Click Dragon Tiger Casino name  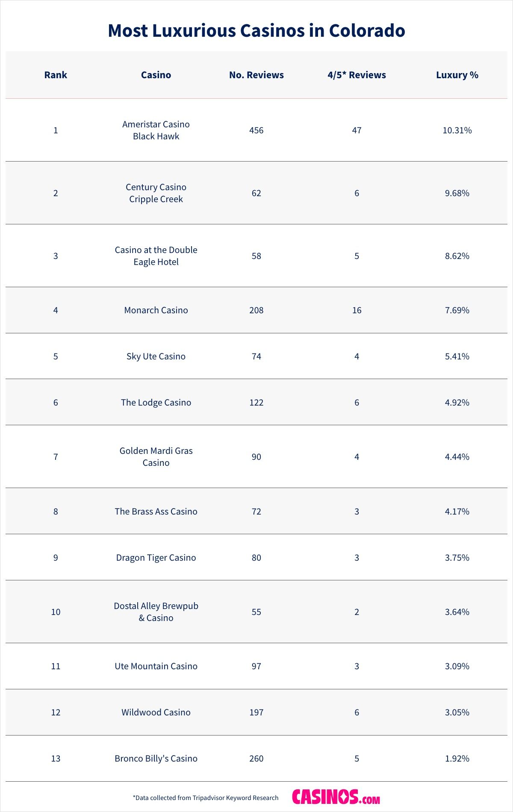point(156,557)
